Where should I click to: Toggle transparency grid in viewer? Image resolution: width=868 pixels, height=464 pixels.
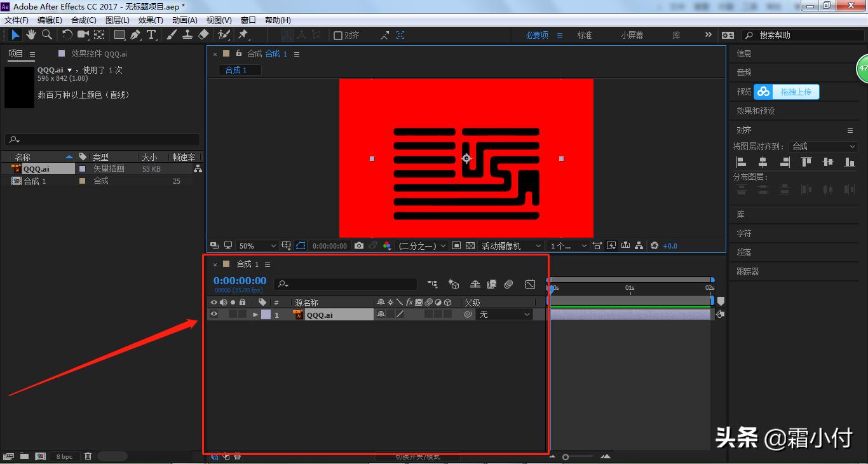tap(470, 246)
